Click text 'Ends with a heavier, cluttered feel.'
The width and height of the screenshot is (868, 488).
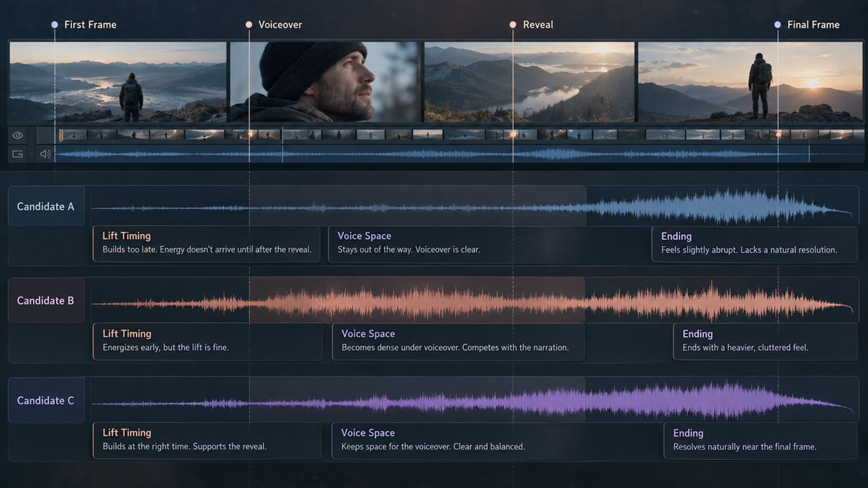[x=745, y=348]
